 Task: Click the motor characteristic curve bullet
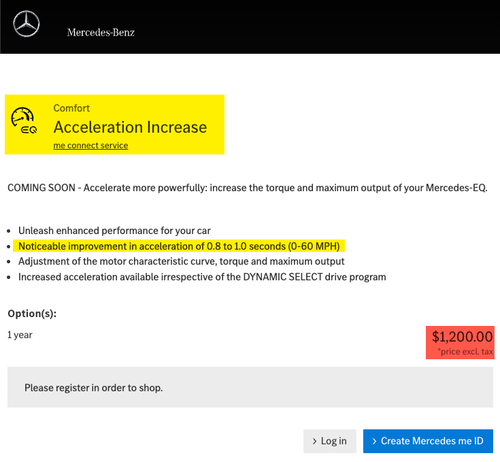(x=181, y=261)
